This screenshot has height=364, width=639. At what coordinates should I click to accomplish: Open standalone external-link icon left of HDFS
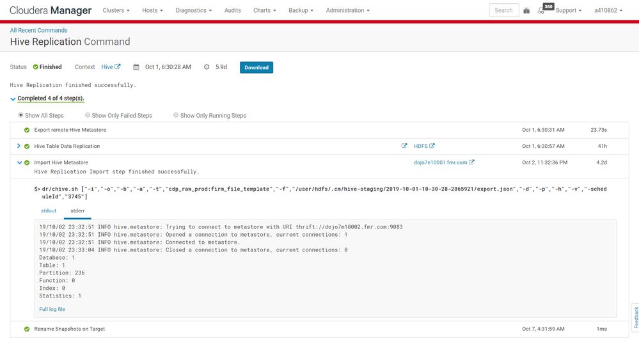pyautogui.click(x=404, y=145)
